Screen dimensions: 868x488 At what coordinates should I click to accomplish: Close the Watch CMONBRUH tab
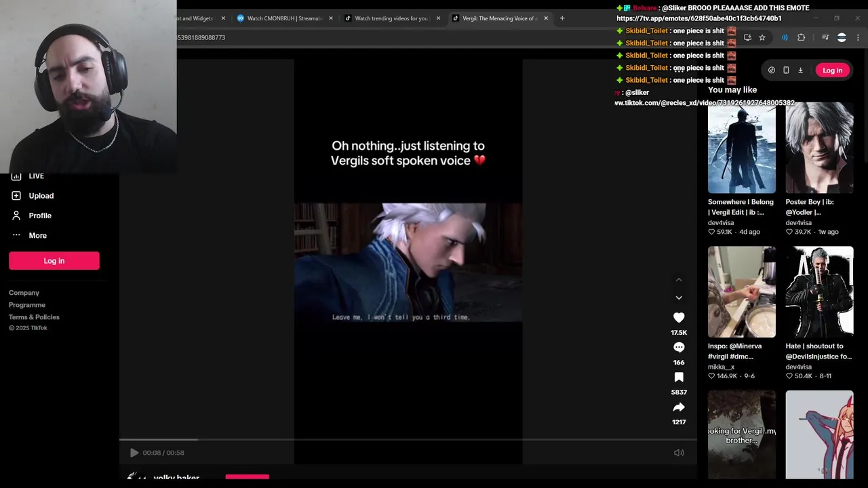pos(331,18)
